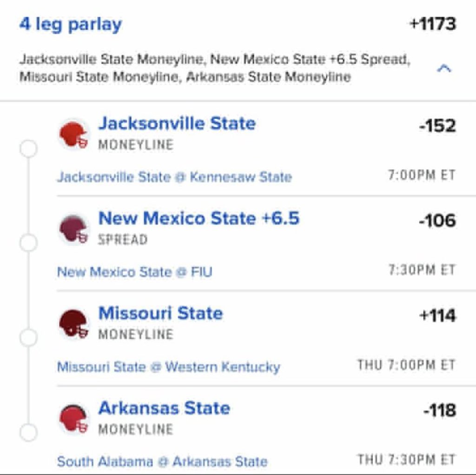Open the Missouri State @ Western Kentucky matchup

(168, 367)
